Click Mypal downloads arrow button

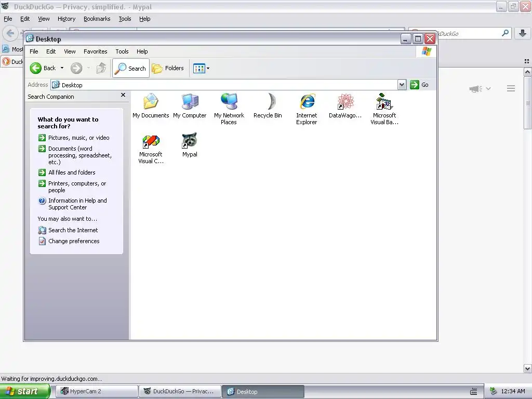point(523,33)
